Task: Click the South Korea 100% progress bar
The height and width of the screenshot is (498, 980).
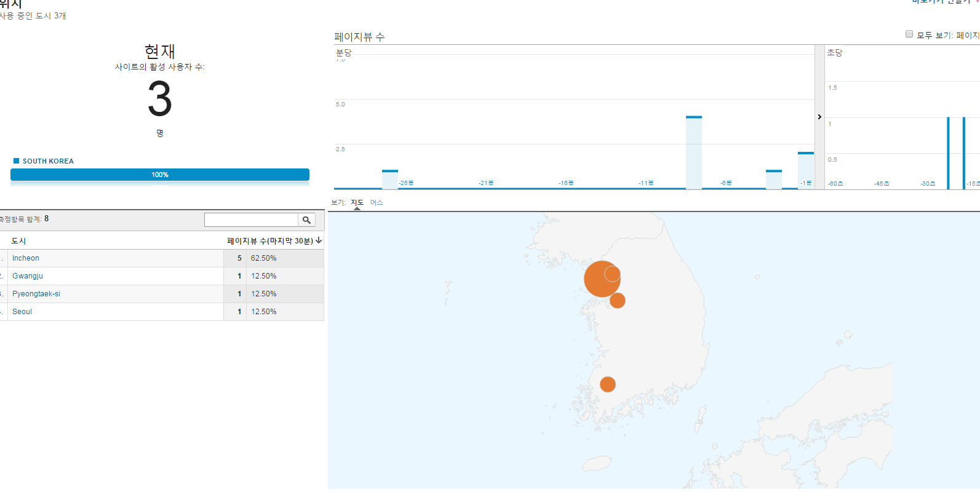Action: [x=160, y=175]
